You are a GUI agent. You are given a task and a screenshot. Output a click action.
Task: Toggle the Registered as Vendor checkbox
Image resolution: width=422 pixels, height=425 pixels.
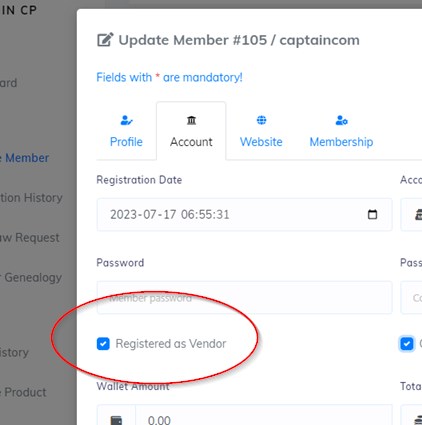coord(103,344)
